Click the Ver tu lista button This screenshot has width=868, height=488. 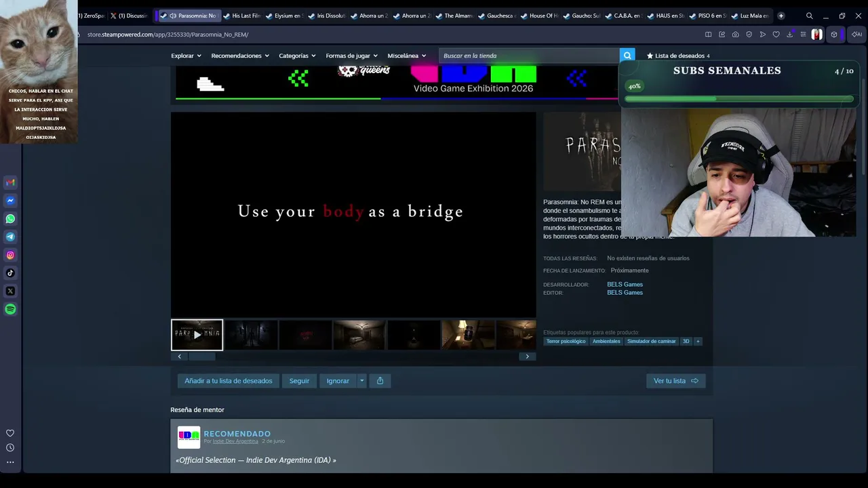[676, 381]
